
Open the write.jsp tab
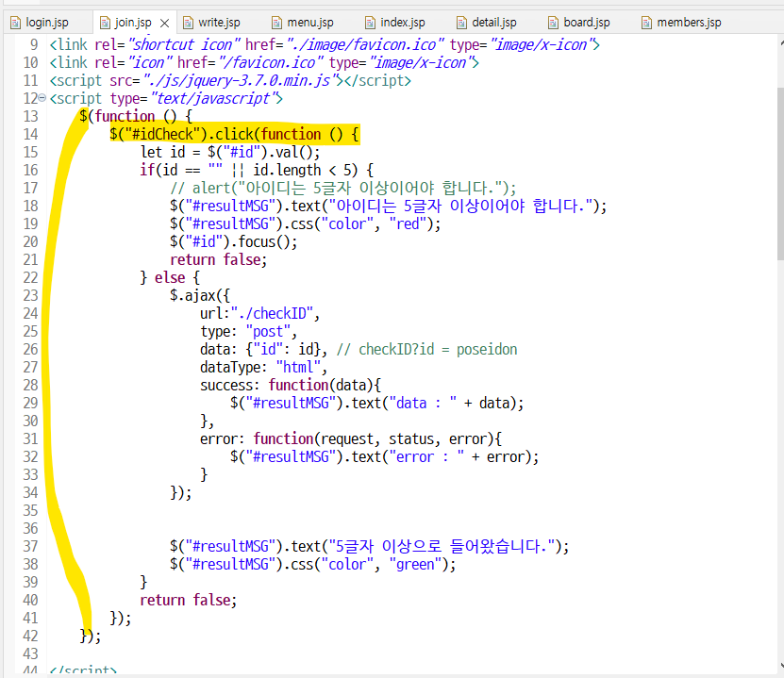tap(219, 23)
